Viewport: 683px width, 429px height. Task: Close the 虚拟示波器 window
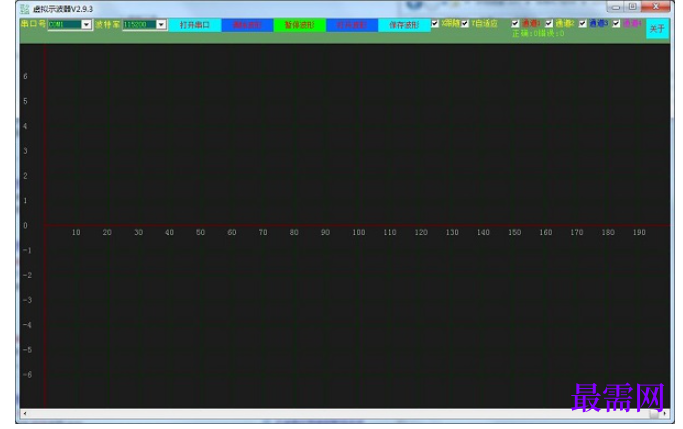tap(656, 7)
